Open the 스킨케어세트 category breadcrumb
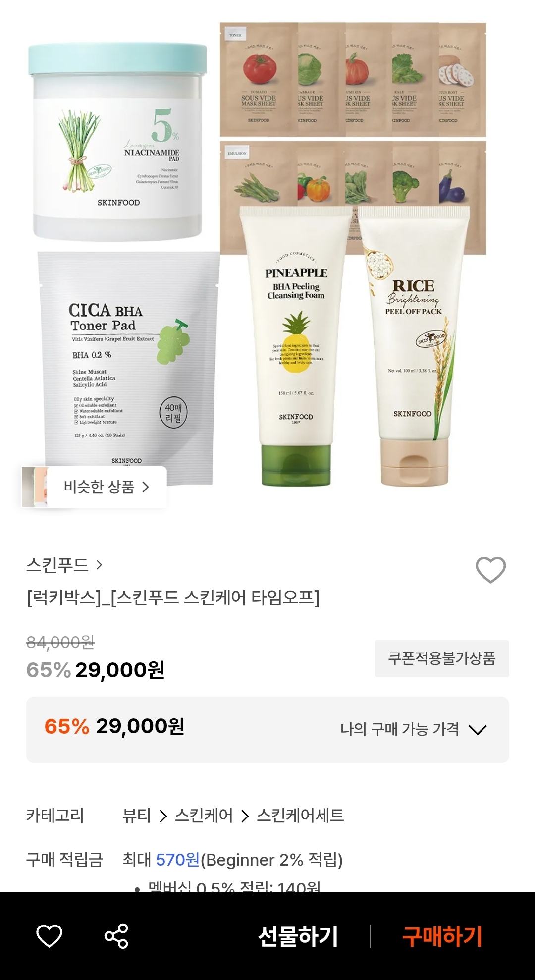The image size is (535, 980). (300, 816)
